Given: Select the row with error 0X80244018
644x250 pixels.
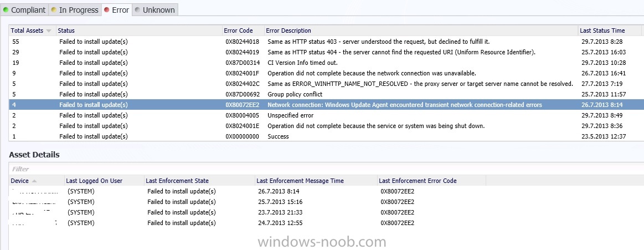Looking at the screenshot, I should tap(324, 42).
